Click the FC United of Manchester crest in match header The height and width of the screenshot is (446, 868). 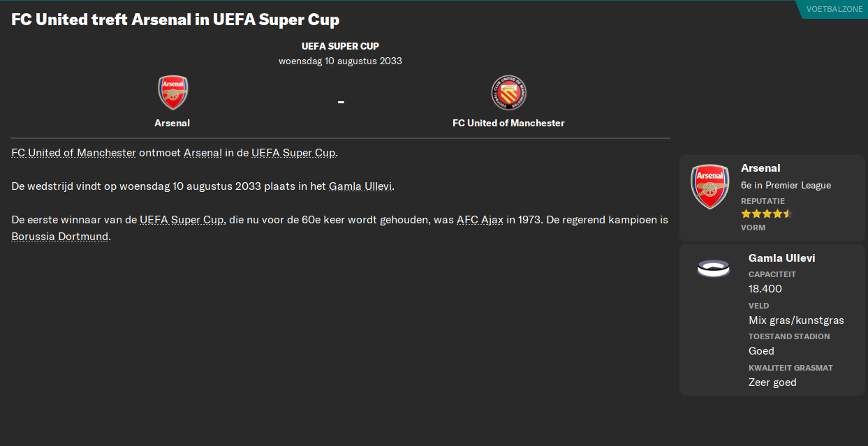click(508, 91)
